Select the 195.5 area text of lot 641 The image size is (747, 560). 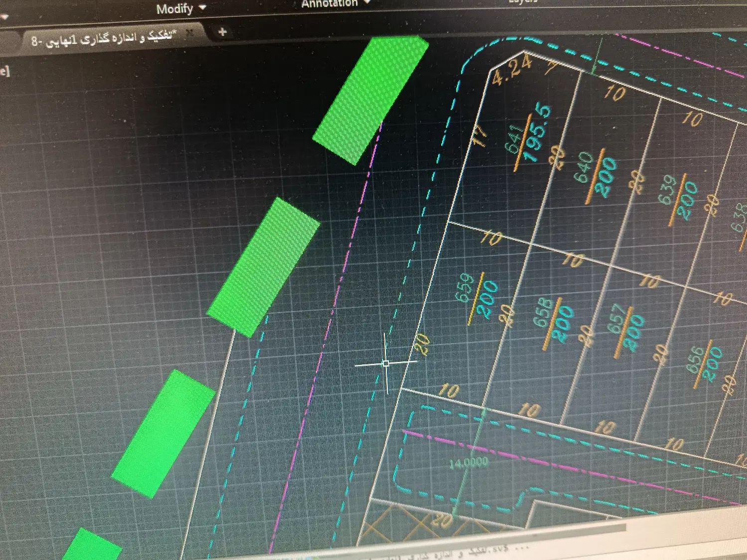[537, 133]
